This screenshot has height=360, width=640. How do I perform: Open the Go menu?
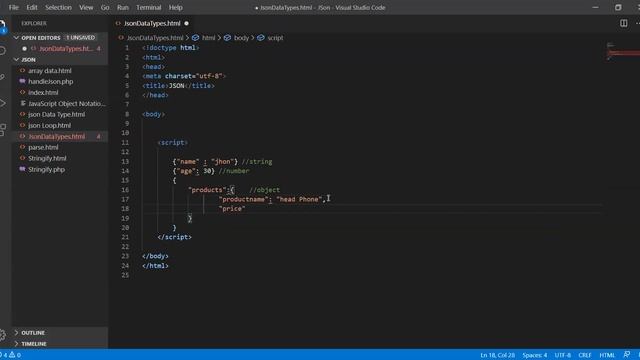tap(105, 7)
